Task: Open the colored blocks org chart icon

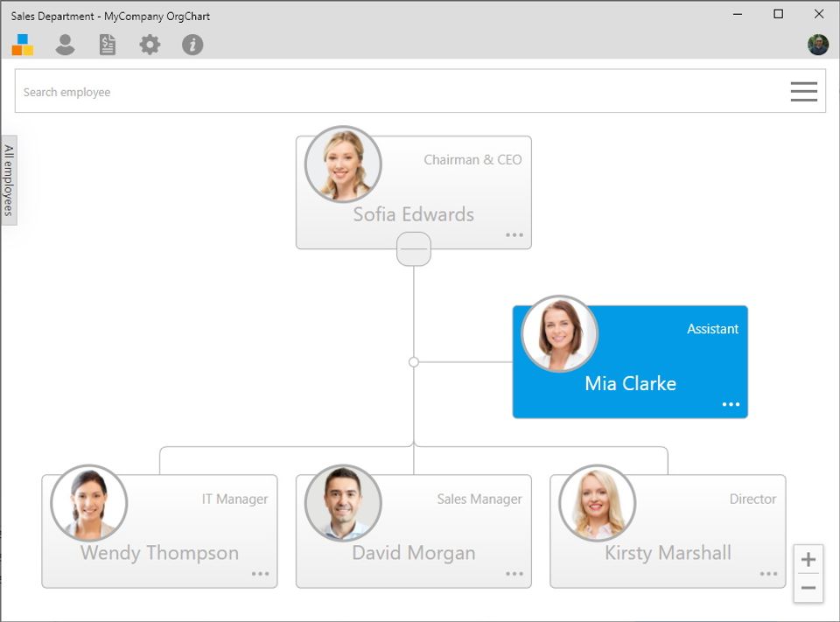Action: pos(23,45)
